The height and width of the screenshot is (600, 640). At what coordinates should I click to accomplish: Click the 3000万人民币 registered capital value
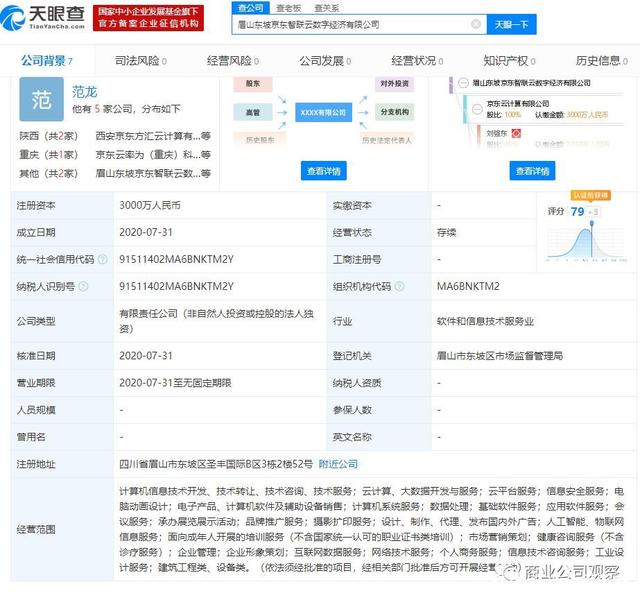coord(150,205)
